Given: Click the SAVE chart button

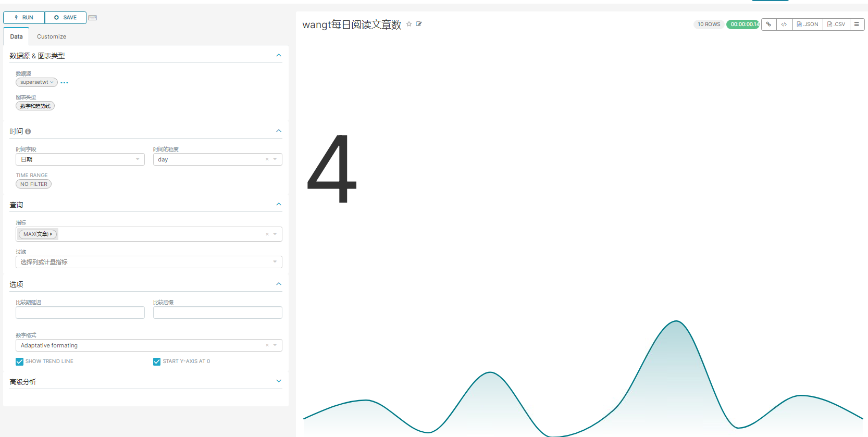Looking at the screenshot, I should click(x=66, y=18).
